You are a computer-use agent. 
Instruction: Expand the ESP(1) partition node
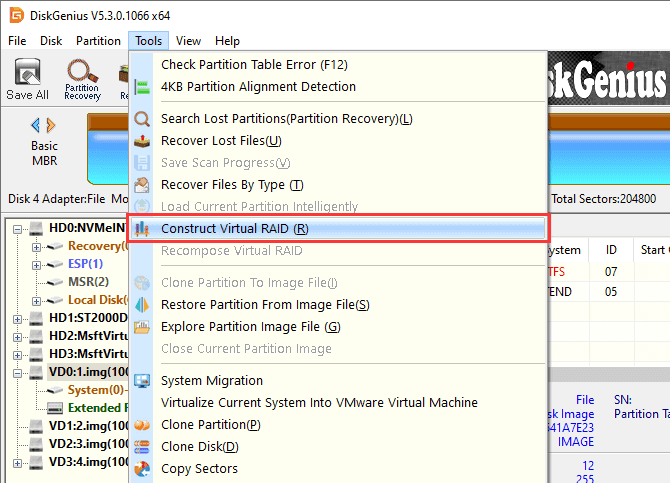(x=36, y=265)
